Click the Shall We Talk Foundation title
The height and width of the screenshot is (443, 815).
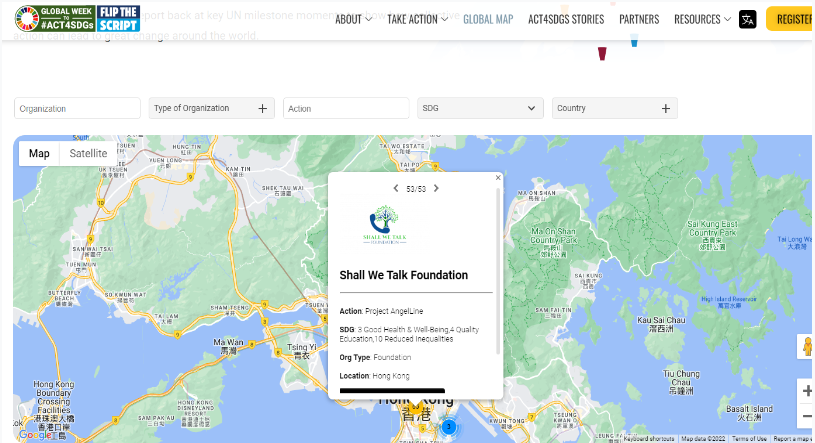[403, 275]
